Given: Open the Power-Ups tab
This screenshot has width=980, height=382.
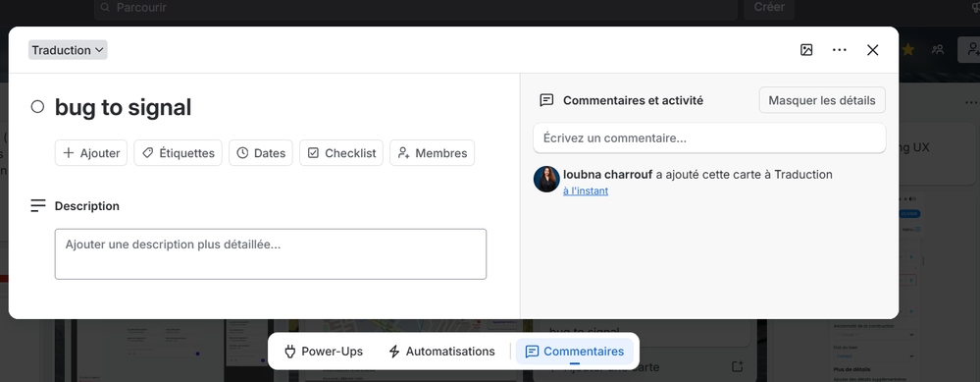Looking at the screenshot, I should click(x=323, y=352).
